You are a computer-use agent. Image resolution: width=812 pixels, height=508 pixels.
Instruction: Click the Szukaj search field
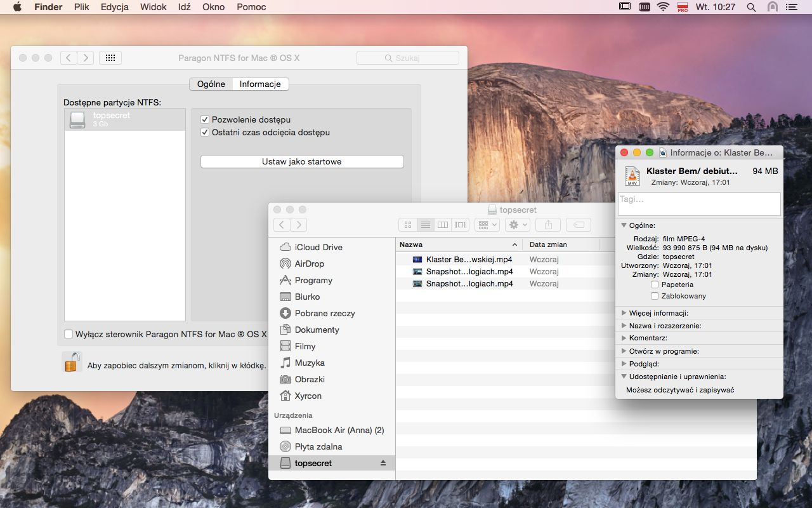(408, 58)
